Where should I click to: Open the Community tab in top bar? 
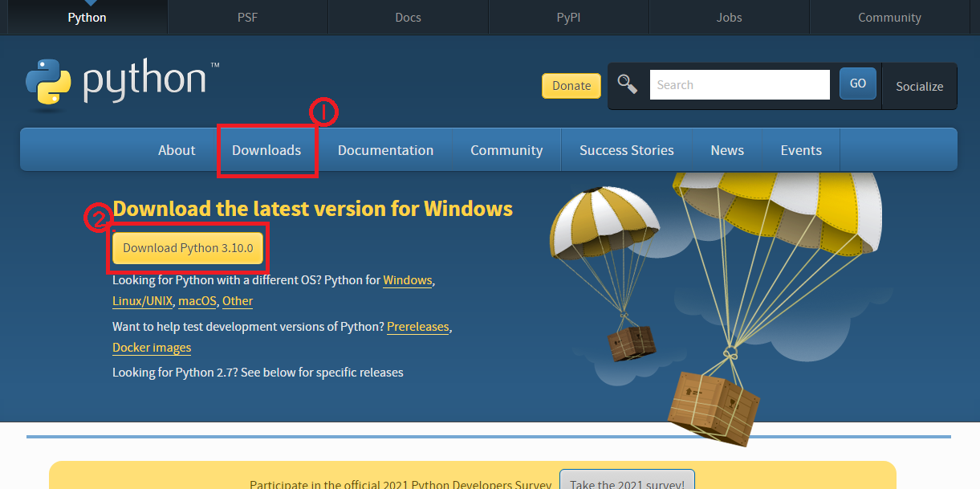click(889, 17)
